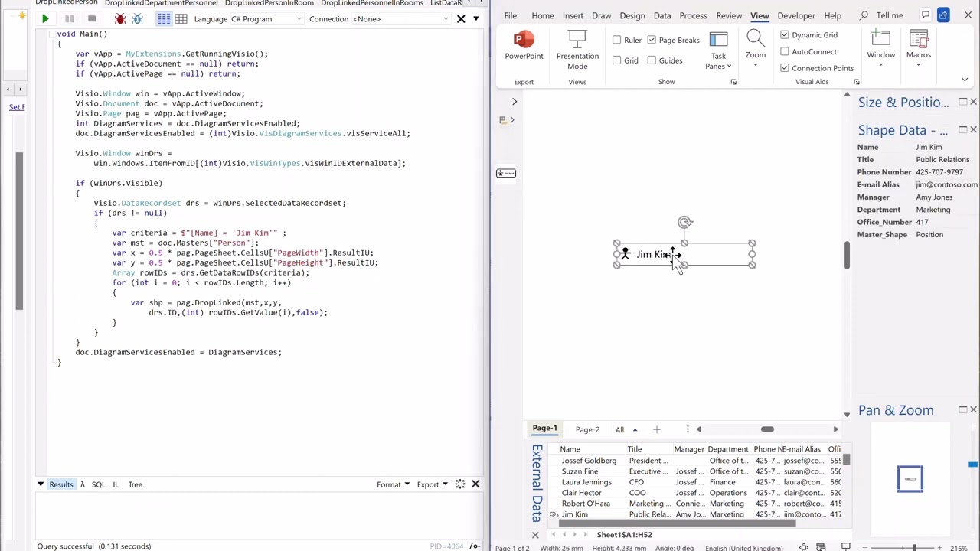This screenshot has width=980, height=551.
Task: Open DropLinkedDepartmentPersonnel query tab
Action: 161,3
